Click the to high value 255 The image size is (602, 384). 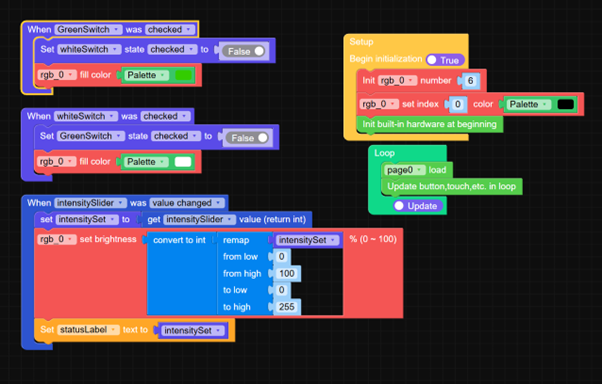(287, 307)
